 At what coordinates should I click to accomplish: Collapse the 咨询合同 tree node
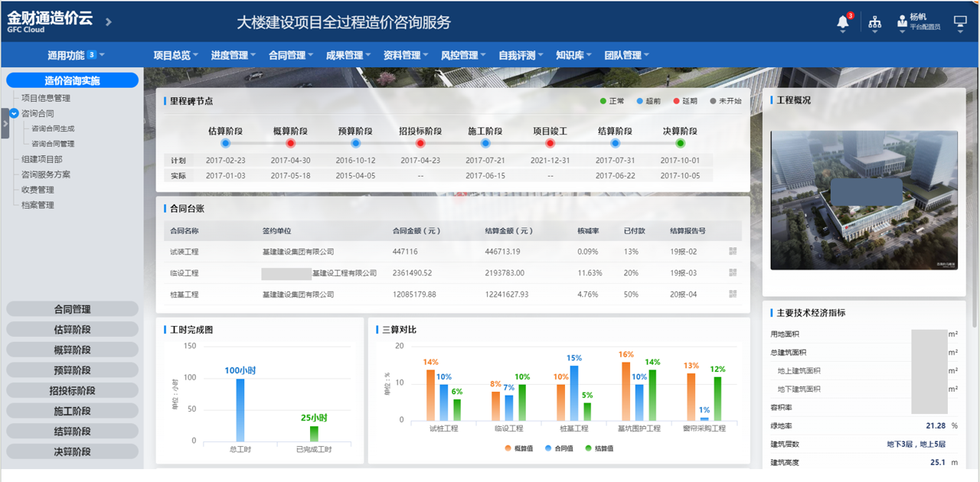click(x=14, y=113)
